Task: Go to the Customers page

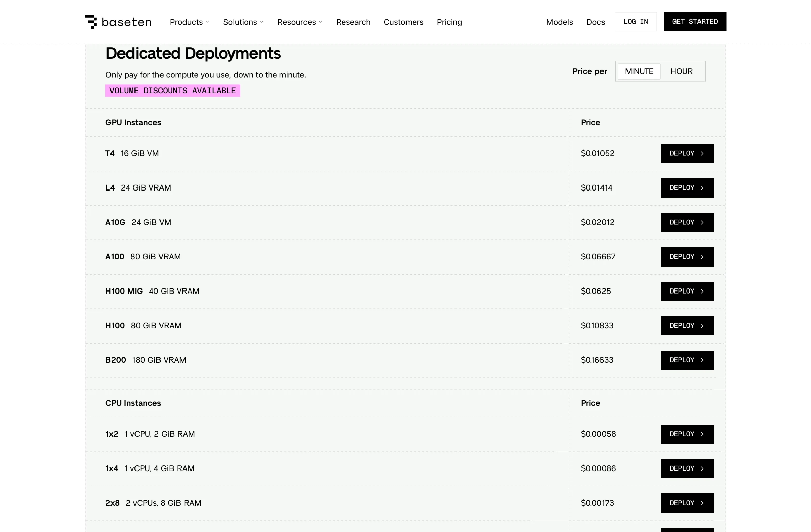Action: [x=403, y=22]
